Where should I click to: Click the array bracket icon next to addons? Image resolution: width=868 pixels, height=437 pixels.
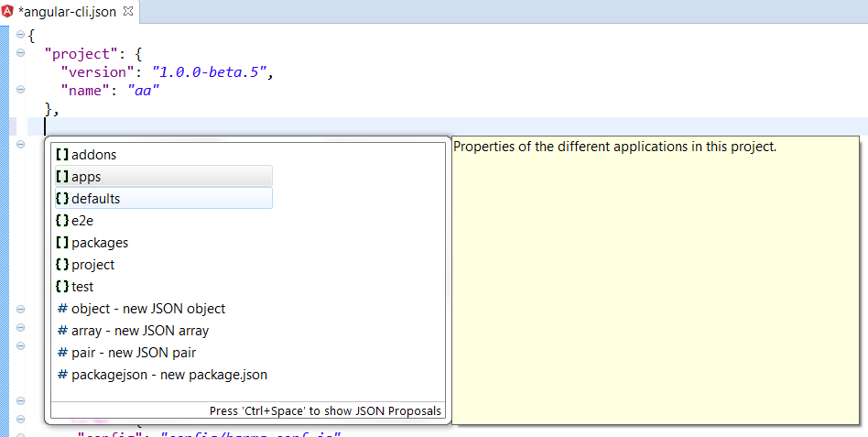coord(62,155)
